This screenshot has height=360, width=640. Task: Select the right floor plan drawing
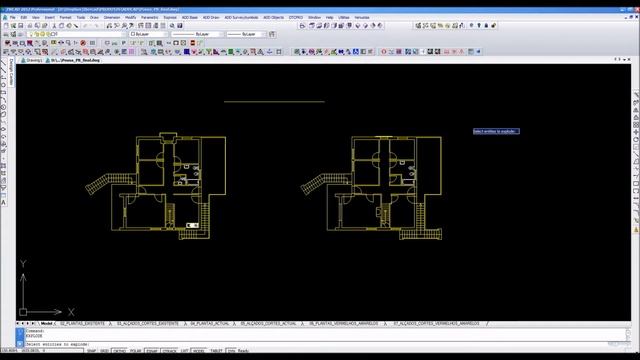[371, 188]
